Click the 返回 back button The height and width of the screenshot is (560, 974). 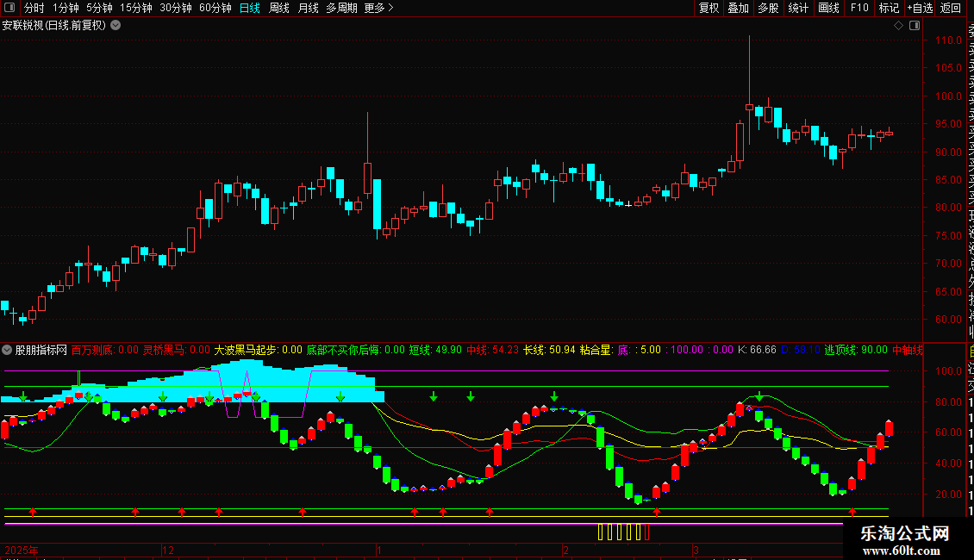tap(951, 8)
